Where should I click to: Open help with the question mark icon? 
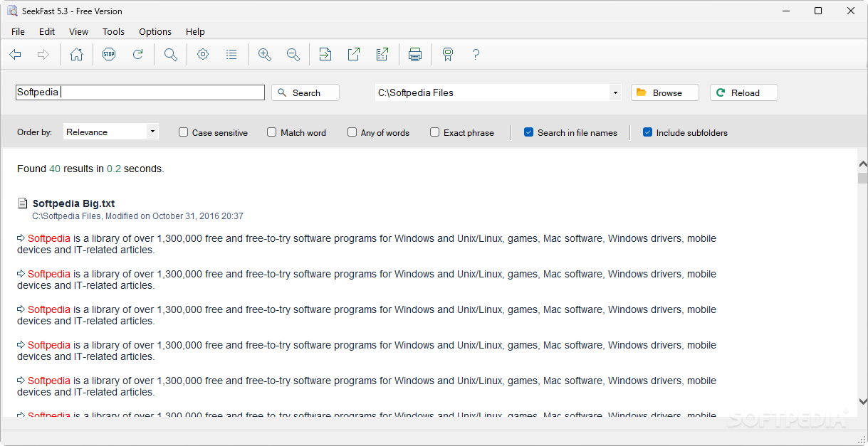(x=476, y=55)
